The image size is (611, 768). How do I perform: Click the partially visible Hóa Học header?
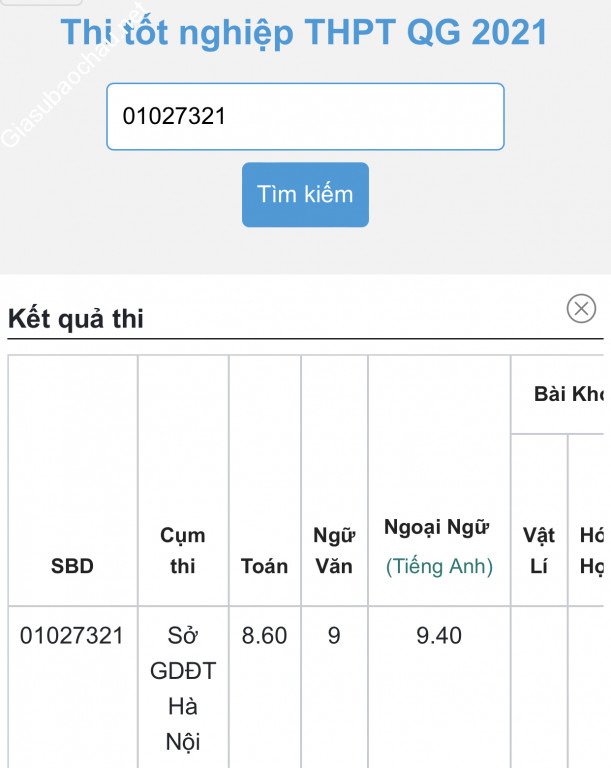(591, 551)
